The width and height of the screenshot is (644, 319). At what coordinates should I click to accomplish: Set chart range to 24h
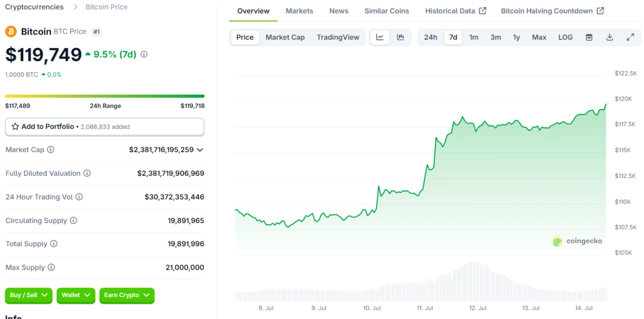430,37
